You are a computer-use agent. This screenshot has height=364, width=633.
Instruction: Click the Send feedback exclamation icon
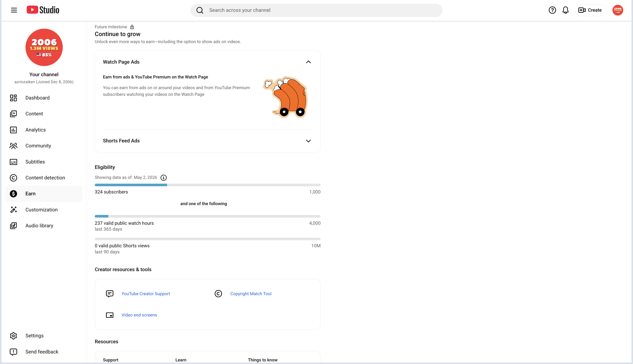14,352
